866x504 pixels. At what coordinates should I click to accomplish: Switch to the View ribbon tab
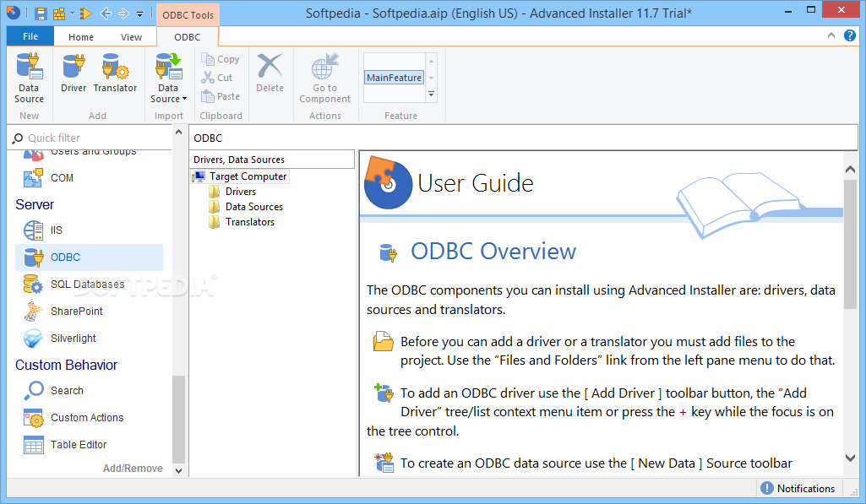tap(131, 37)
